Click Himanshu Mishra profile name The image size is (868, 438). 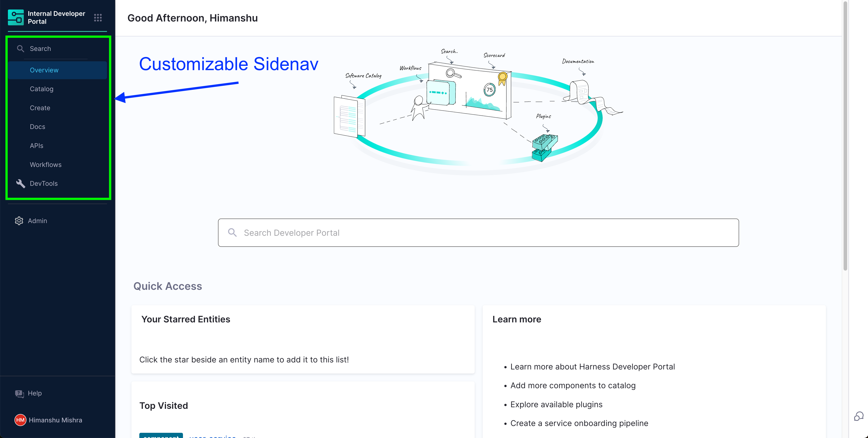pos(55,420)
